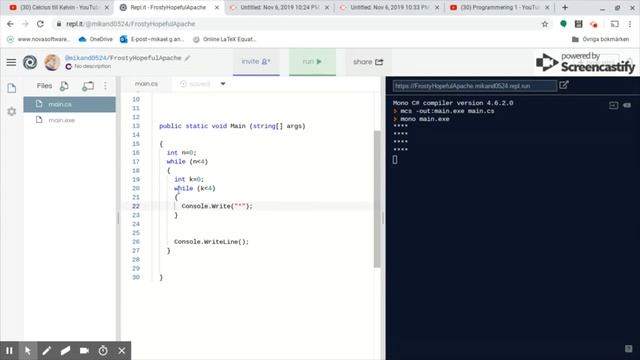
Task: Click the green extension icon in Chrome toolbar
Action: [563, 24]
